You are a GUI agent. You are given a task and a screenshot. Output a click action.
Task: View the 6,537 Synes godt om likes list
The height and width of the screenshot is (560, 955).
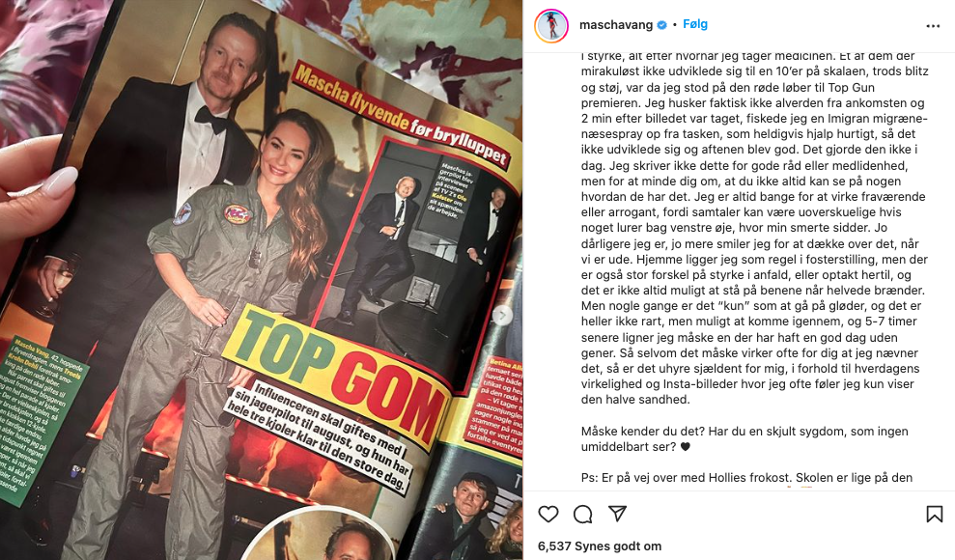coord(600,546)
